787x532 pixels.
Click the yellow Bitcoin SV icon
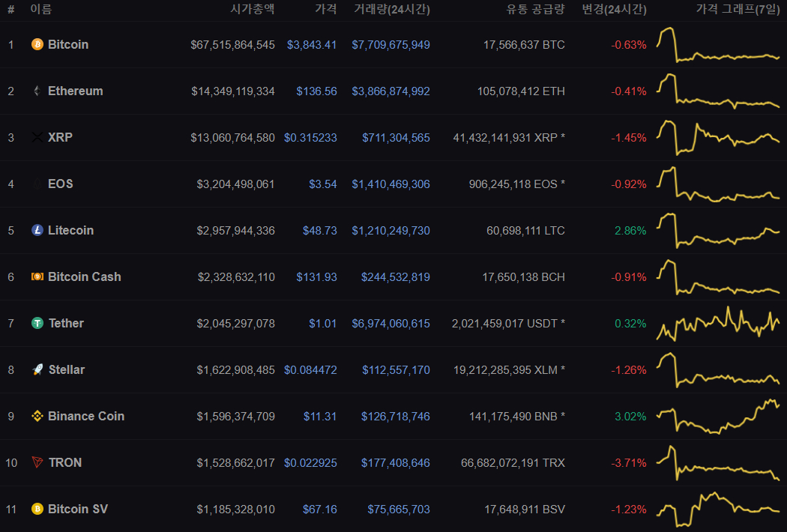[x=37, y=509]
